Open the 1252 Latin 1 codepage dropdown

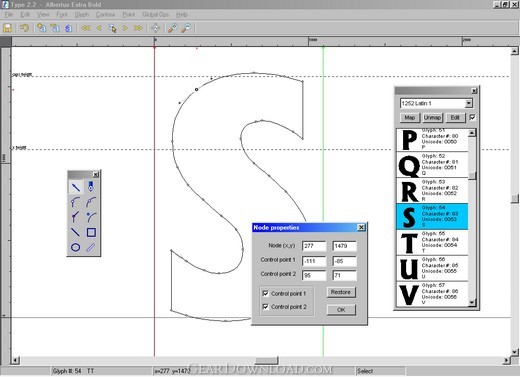[469, 103]
